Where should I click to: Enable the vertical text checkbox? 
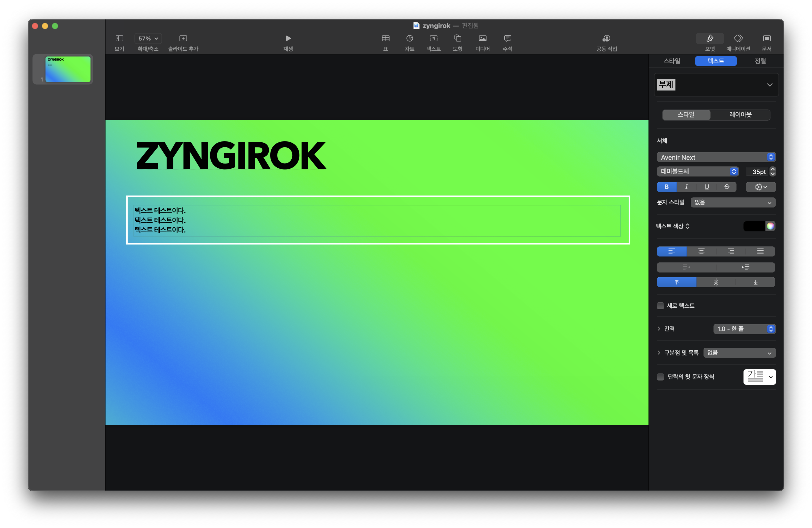(x=660, y=305)
